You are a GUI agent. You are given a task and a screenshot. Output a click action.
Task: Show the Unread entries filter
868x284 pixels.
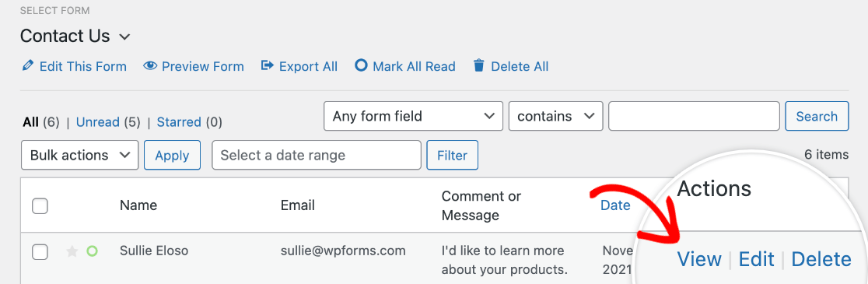(x=98, y=122)
